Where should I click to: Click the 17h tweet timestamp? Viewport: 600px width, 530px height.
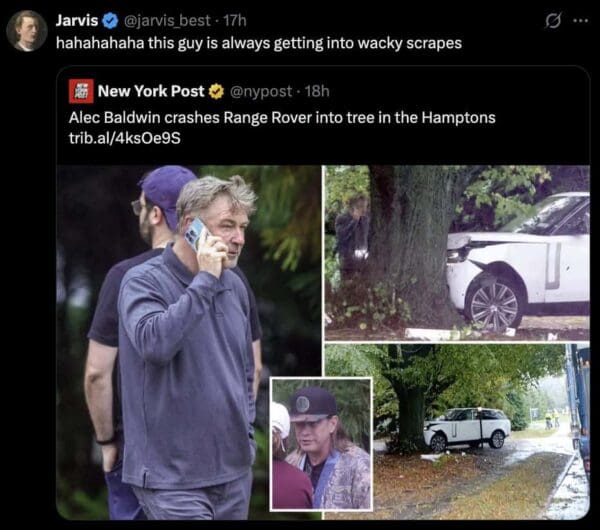pyautogui.click(x=236, y=21)
